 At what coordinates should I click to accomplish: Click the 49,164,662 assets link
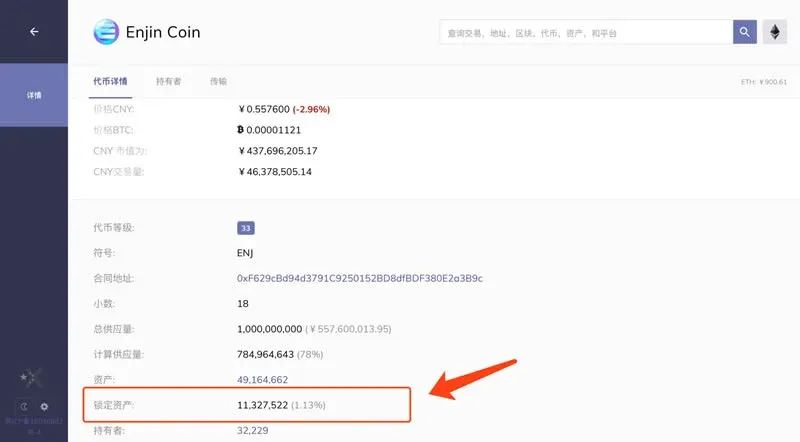(x=262, y=380)
